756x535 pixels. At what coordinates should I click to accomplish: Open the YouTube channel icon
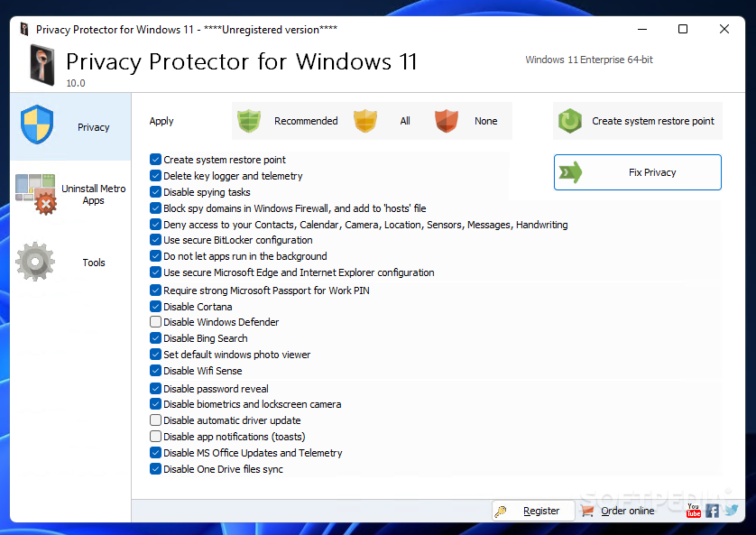[x=694, y=511]
